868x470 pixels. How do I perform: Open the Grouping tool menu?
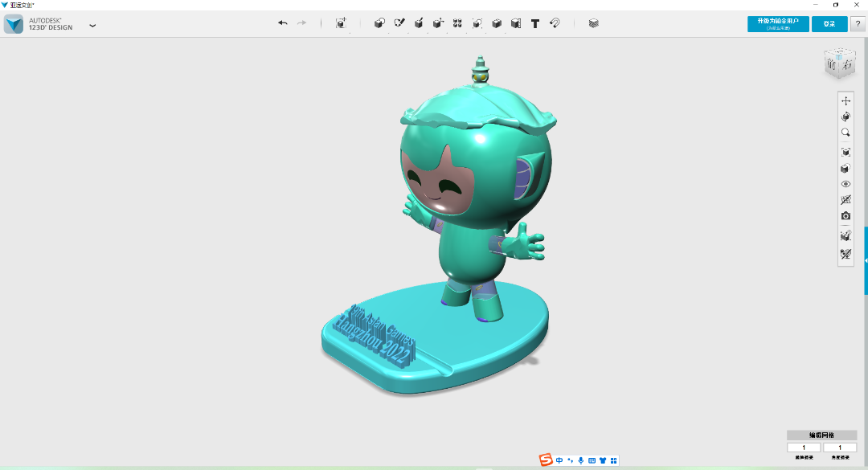pyautogui.click(x=477, y=23)
